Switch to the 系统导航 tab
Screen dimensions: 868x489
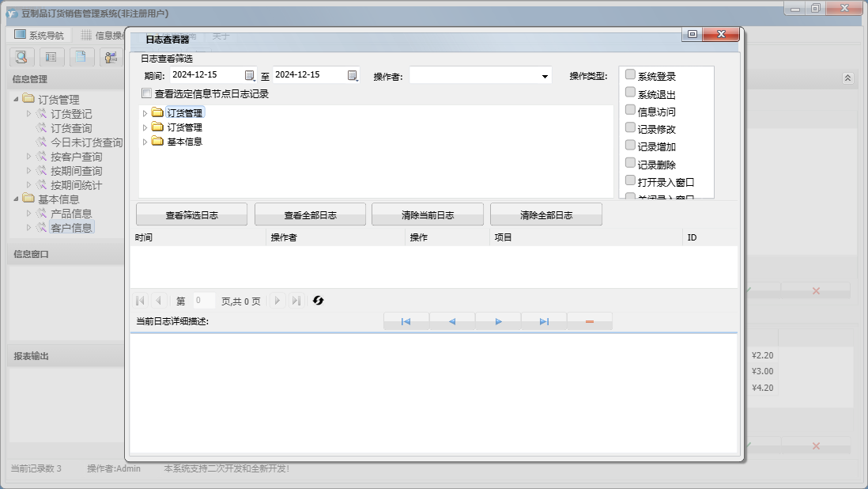(x=39, y=35)
